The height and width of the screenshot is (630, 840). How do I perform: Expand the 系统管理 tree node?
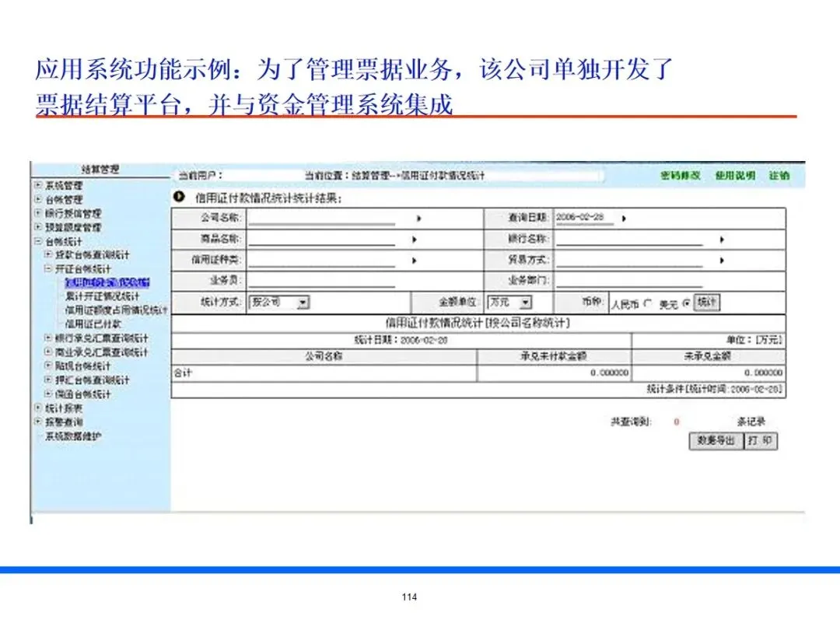[38, 185]
